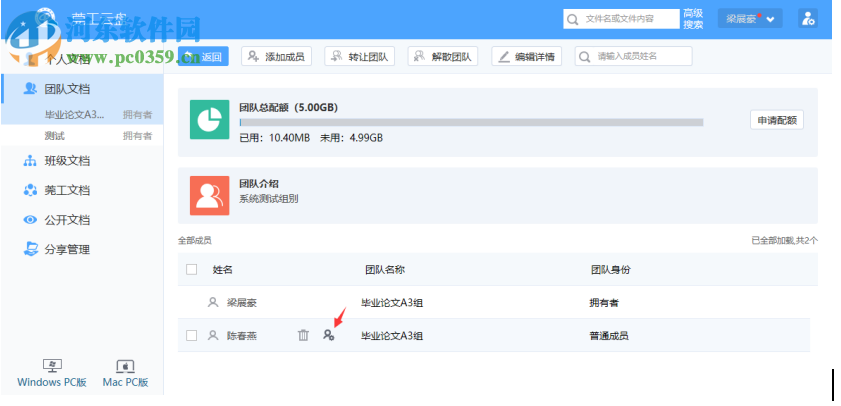Click member name 梁展豪 in the table

coord(242,303)
